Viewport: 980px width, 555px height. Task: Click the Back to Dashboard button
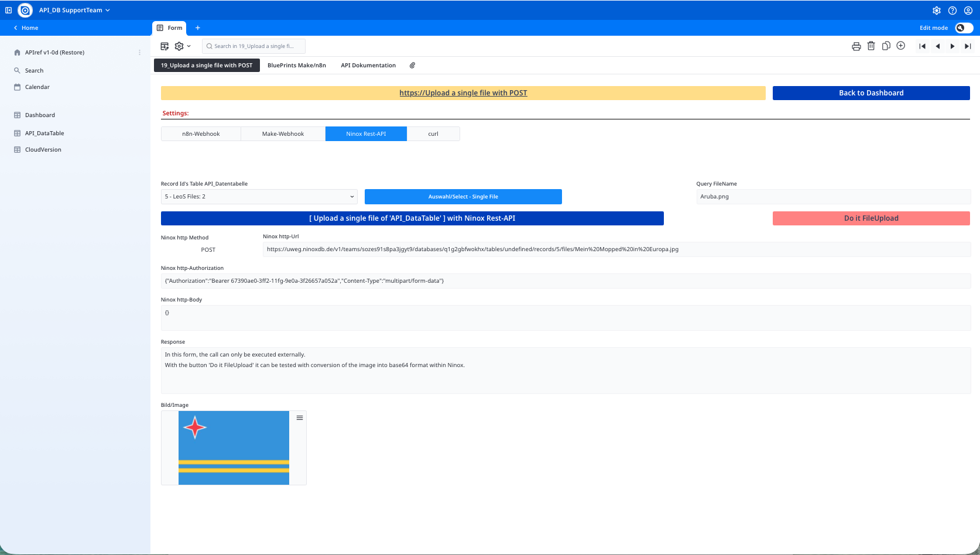(871, 93)
